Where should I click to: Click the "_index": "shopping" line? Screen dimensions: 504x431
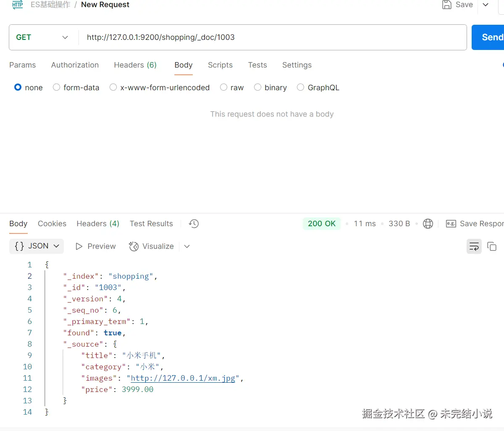coord(110,276)
